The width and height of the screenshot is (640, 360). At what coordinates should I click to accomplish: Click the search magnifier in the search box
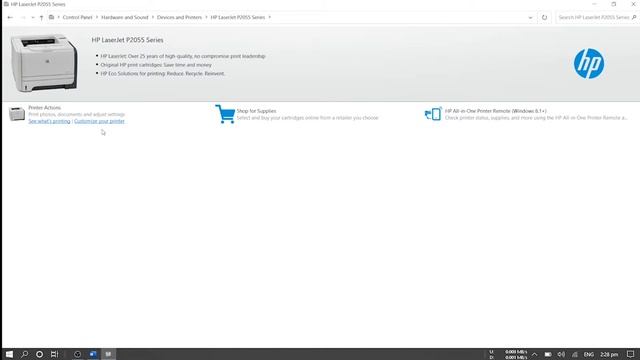pyautogui.click(x=634, y=18)
